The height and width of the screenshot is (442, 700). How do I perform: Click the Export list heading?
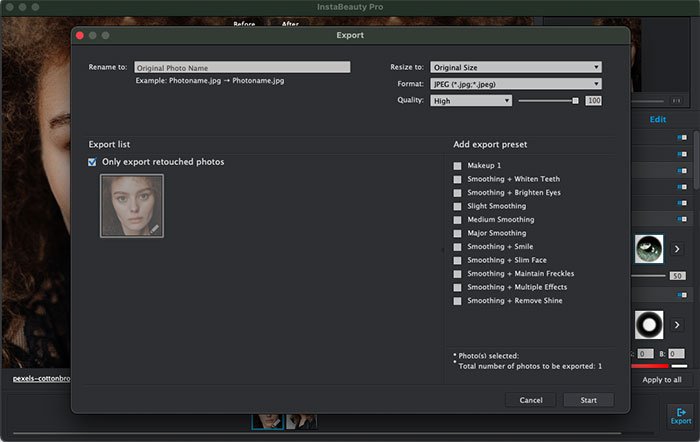[109, 144]
